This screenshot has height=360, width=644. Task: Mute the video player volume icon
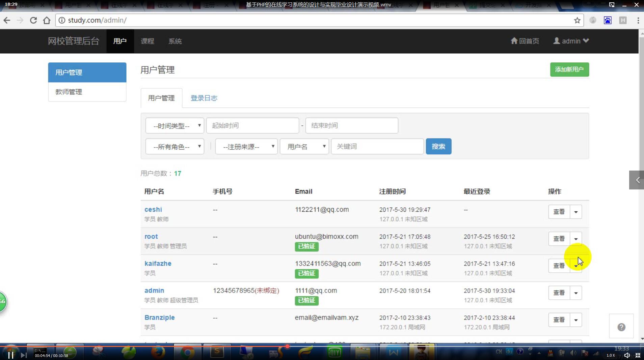click(627, 355)
